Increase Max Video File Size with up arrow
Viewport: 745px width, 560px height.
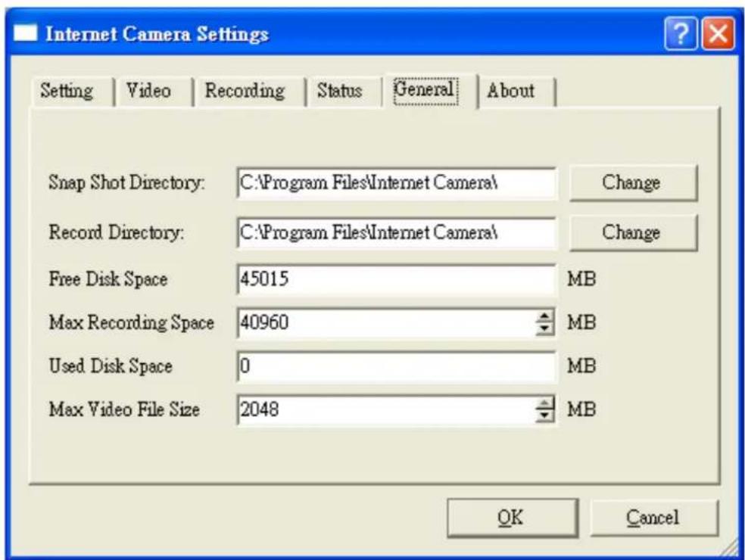[x=544, y=403]
